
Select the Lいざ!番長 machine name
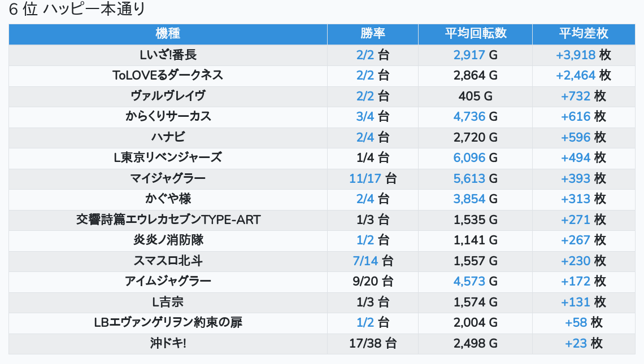tap(168, 55)
